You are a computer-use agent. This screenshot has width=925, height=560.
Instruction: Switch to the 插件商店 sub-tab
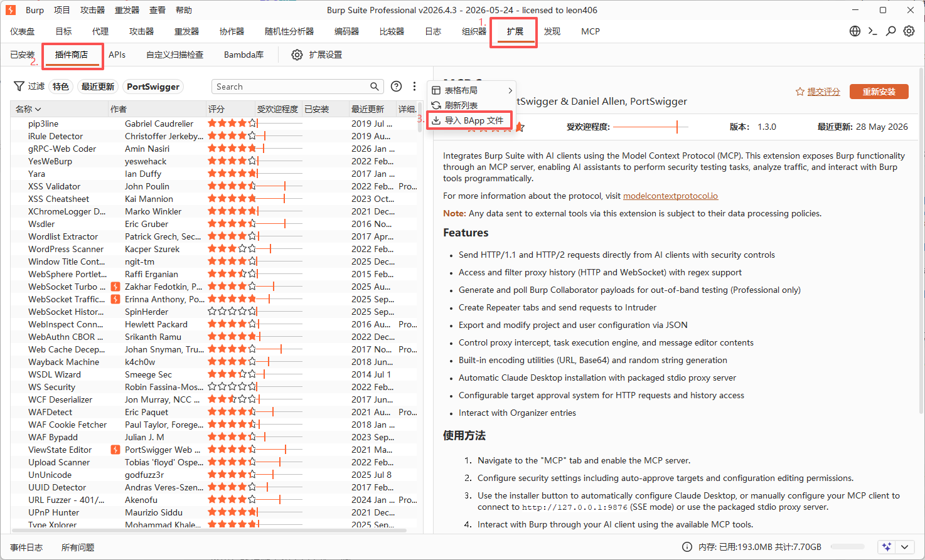pyautogui.click(x=72, y=55)
